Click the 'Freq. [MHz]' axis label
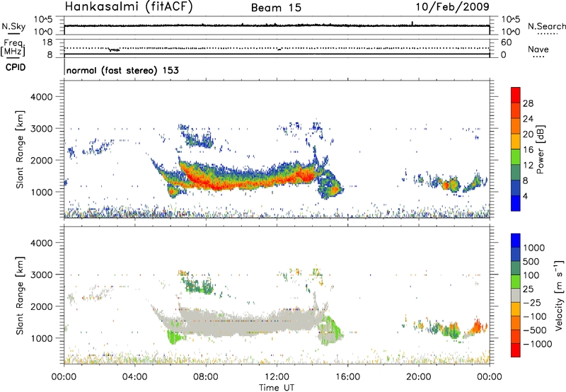Screen dimensions: 566x392 click(x=13, y=48)
